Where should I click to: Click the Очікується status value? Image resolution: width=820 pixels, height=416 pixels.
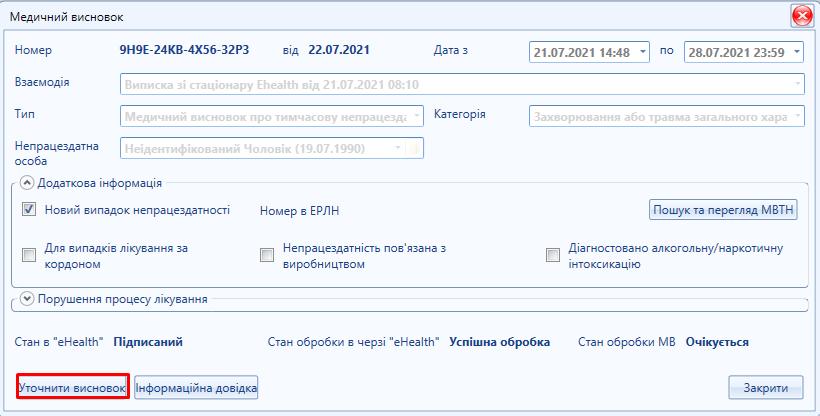pyautogui.click(x=717, y=342)
